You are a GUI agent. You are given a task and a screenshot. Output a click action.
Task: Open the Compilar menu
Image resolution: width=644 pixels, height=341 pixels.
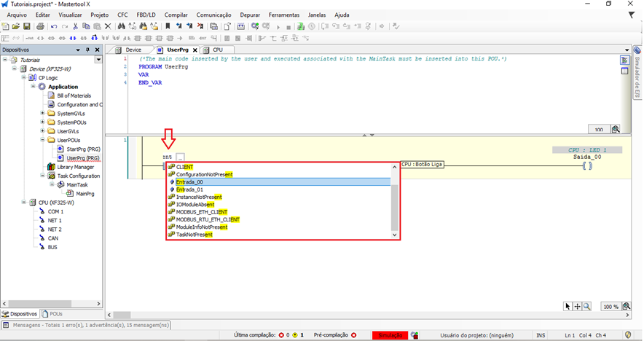click(x=176, y=15)
